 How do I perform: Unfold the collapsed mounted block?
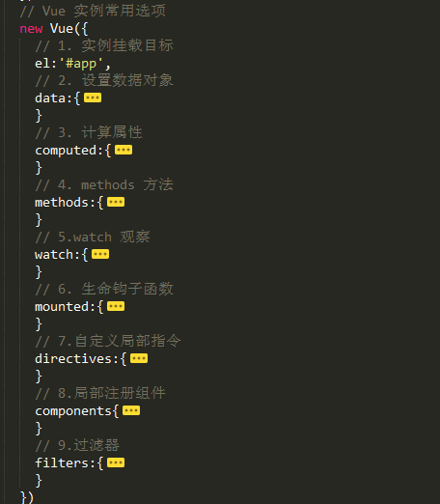[116, 306]
